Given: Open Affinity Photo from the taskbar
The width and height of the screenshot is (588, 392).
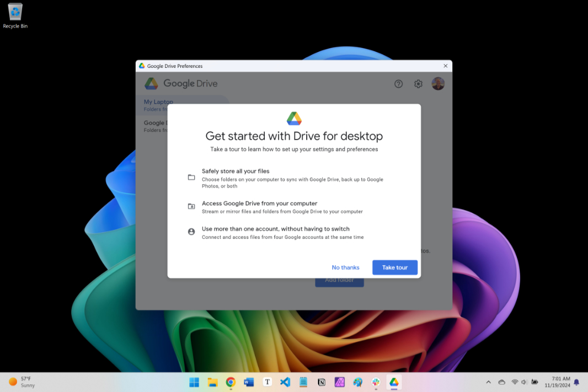Looking at the screenshot, I should click(x=339, y=382).
